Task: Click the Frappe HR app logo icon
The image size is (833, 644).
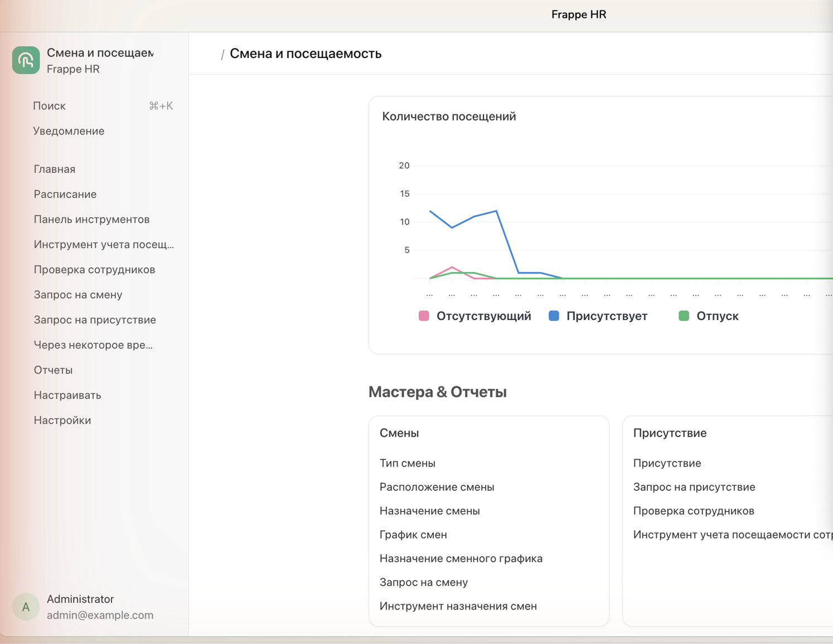Action: click(26, 60)
